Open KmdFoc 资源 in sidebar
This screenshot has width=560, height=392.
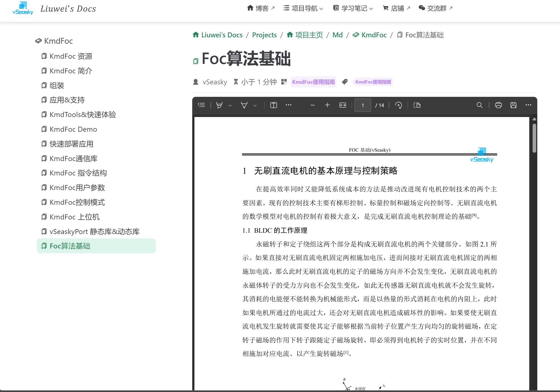(x=96, y=56)
